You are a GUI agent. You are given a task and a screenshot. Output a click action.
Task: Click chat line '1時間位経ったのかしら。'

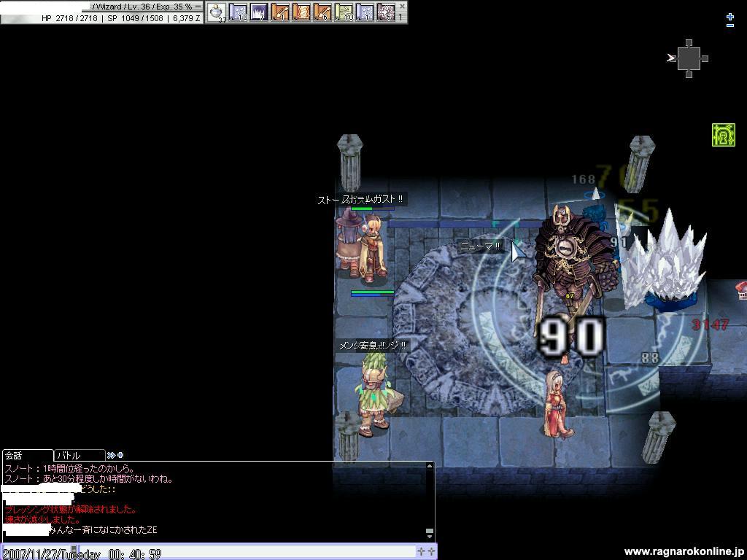click(x=88, y=469)
